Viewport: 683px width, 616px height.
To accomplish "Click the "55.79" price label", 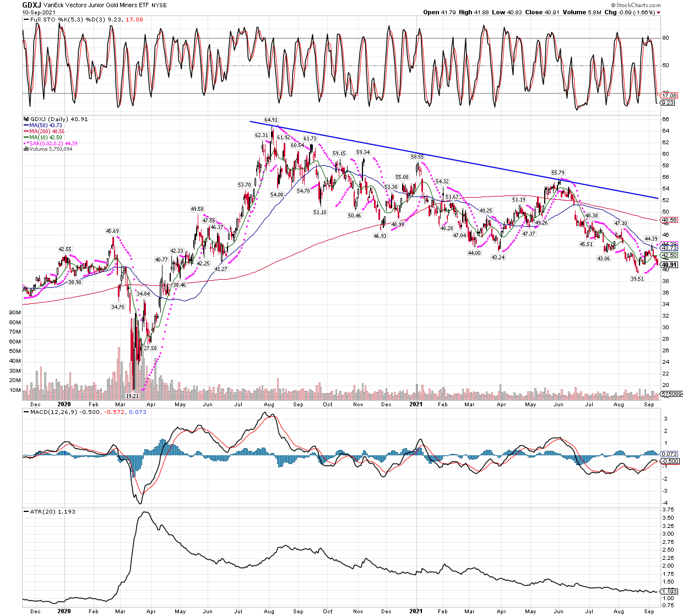I will point(558,173).
